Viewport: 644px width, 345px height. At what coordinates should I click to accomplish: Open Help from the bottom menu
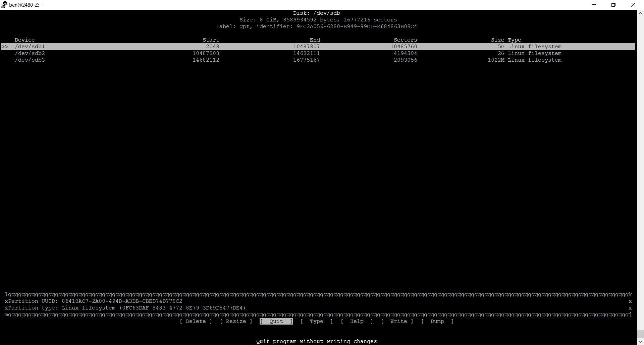pyautogui.click(x=357, y=321)
